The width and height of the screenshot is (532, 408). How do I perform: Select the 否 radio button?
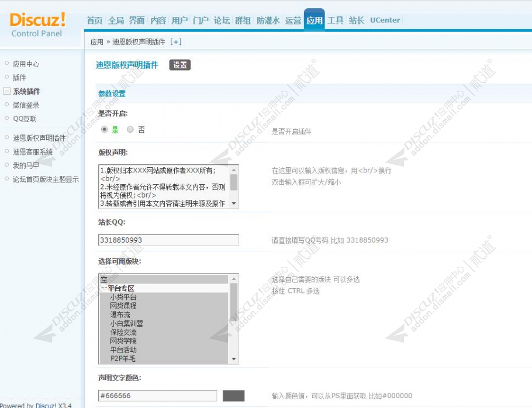pos(130,129)
